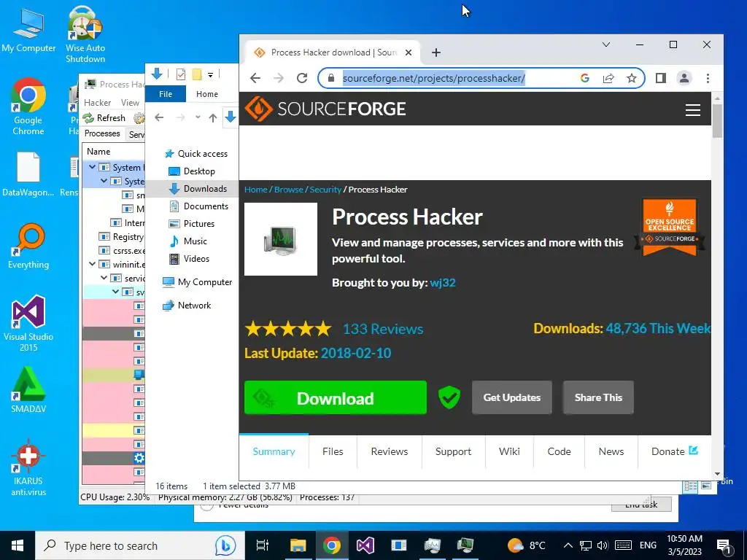747x560 pixels.
Task: Open Home tab in File Explorer
Action: pos(206,94)
